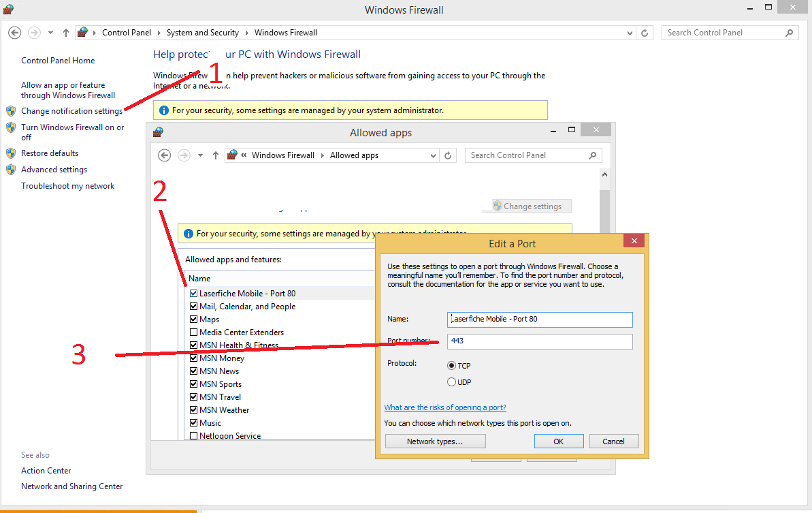Click the Back arrow in main Firewall window

tap(15, 33)
